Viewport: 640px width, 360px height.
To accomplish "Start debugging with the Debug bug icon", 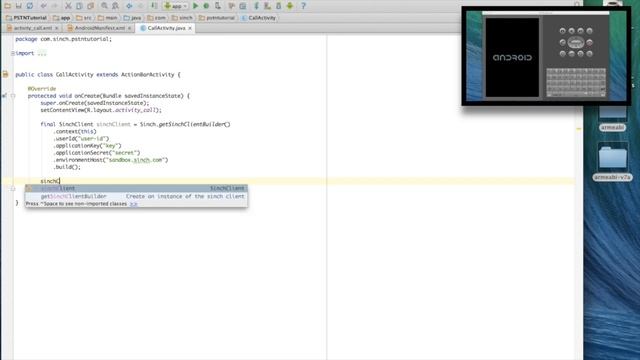I will pyautogui.click(x=207, y=6).
